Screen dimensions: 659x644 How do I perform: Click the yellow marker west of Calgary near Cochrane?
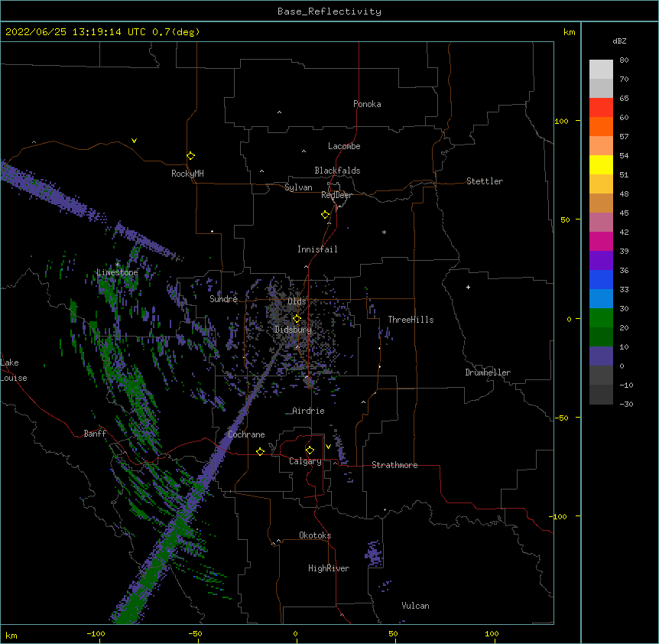coord(260,451)
